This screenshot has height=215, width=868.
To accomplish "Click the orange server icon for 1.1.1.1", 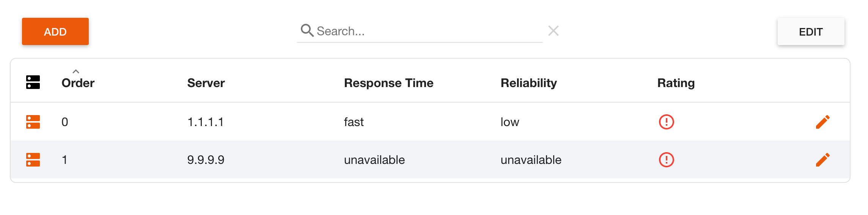I will point(33,122).
